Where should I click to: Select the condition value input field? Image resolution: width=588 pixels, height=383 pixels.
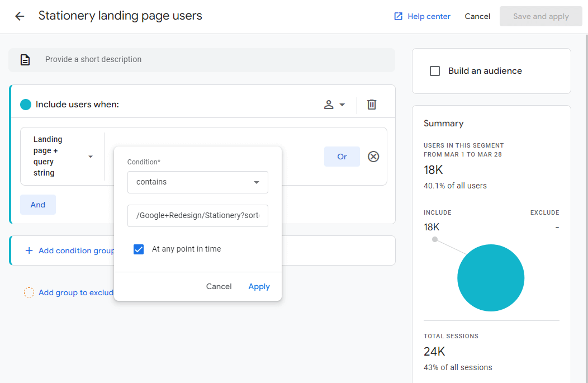pyautogui.click(x=197, y=216)
